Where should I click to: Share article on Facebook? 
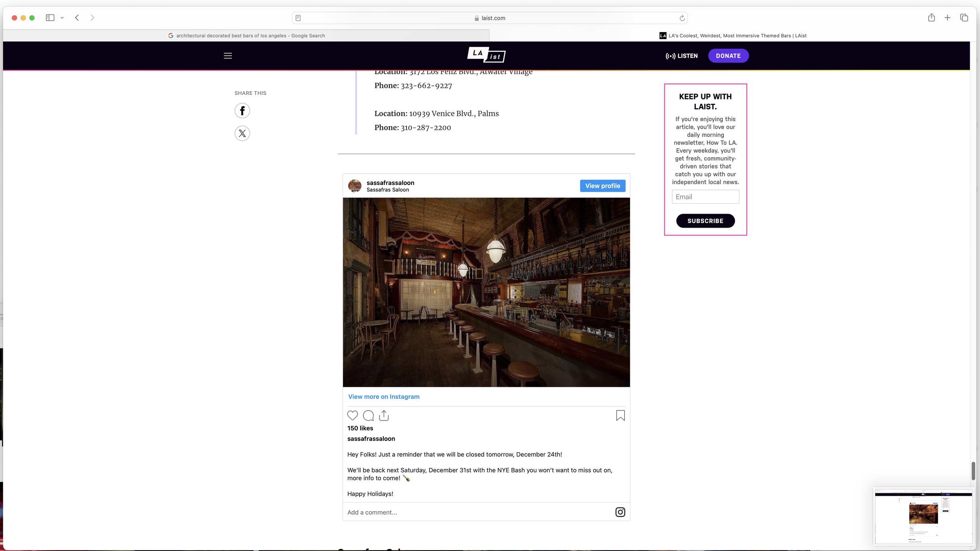(242, 111)
